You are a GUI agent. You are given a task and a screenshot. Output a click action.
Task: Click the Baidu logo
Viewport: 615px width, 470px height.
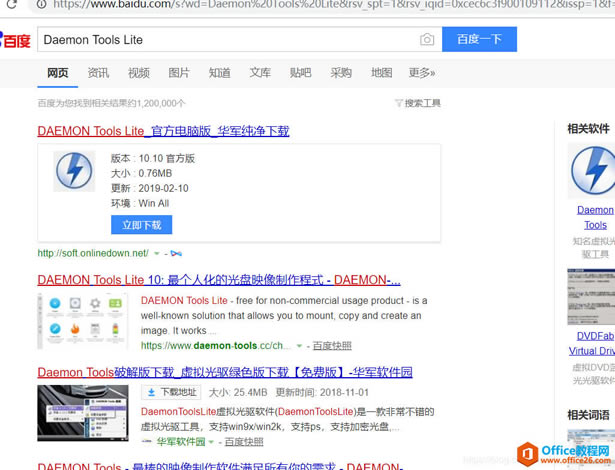(15, 40)
